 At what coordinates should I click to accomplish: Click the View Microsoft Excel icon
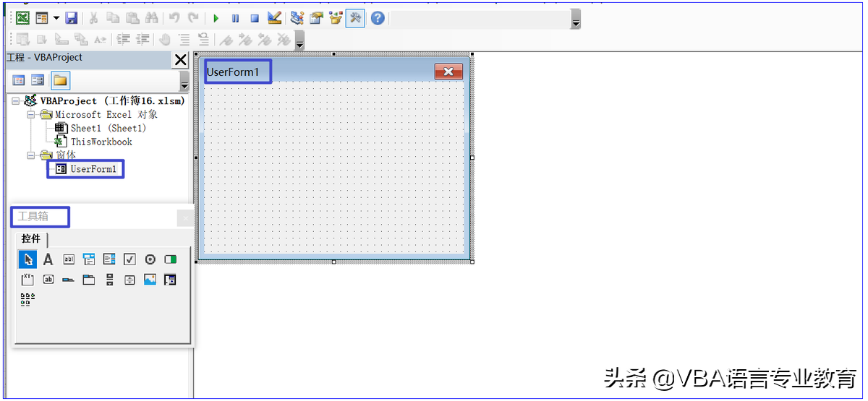coord(22,18)
